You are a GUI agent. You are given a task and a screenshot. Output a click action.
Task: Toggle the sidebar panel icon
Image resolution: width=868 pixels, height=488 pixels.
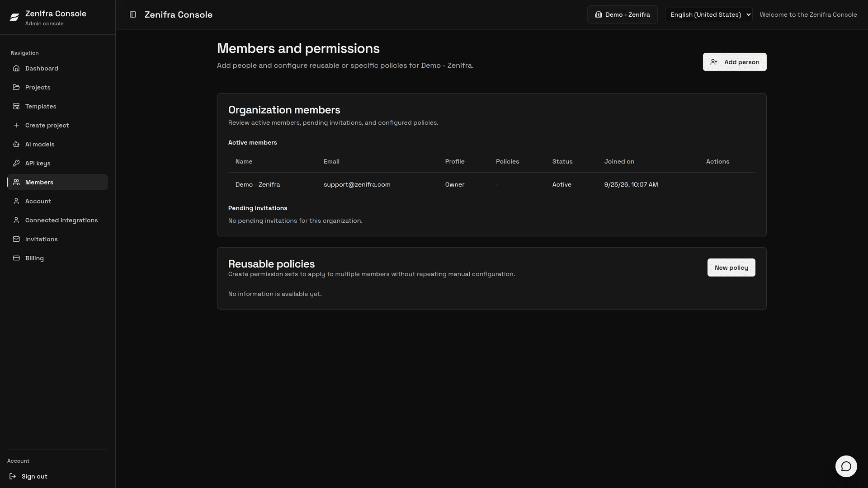coord(133,14)
